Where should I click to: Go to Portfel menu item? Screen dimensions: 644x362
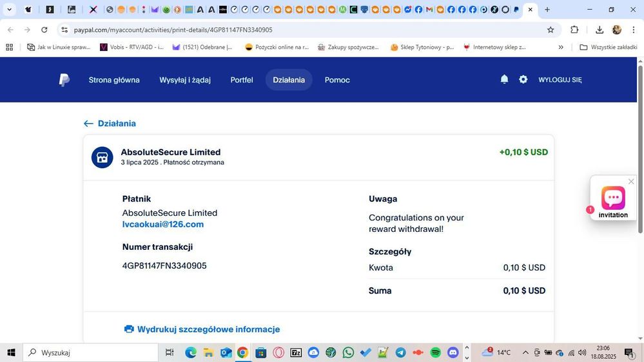(242, 80)
